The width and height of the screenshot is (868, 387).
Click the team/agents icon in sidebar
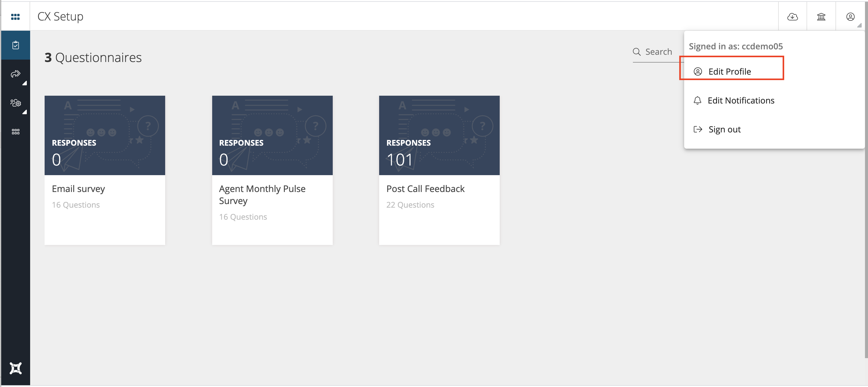[x=15, y=103]
